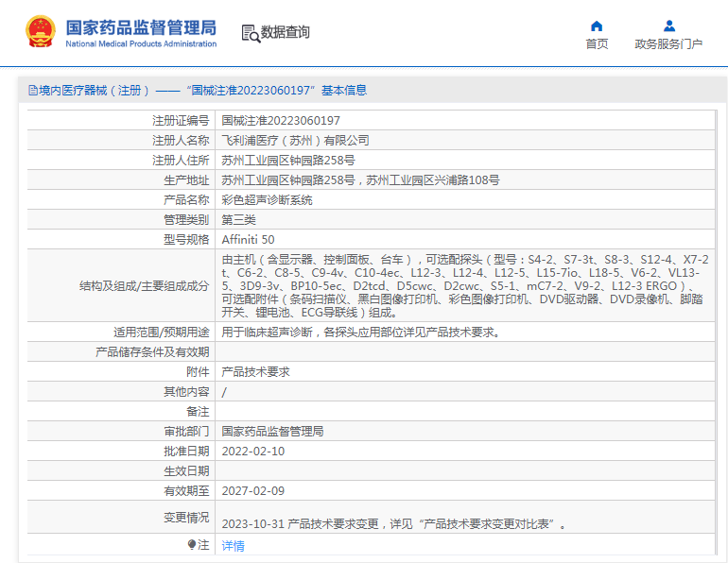This screenshot has height=563, width=728.
Task: Click the government service portal user icon
Action: click(669, 26)
